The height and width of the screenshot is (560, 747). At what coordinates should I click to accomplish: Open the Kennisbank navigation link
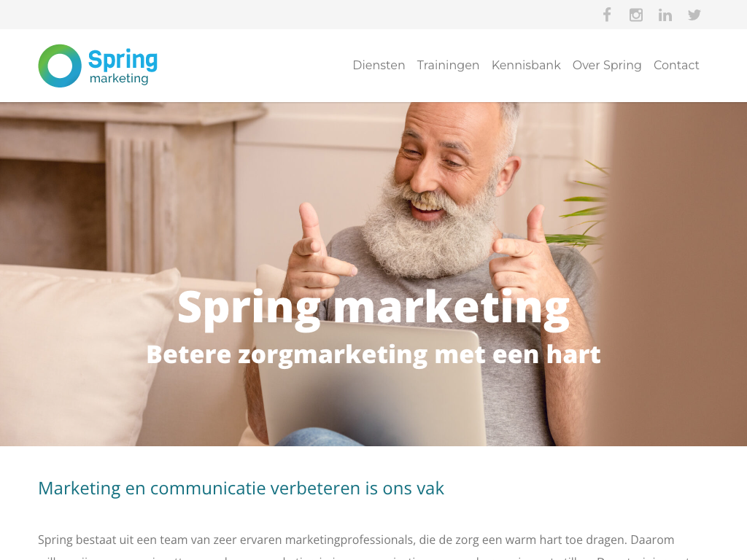[526, 65]
